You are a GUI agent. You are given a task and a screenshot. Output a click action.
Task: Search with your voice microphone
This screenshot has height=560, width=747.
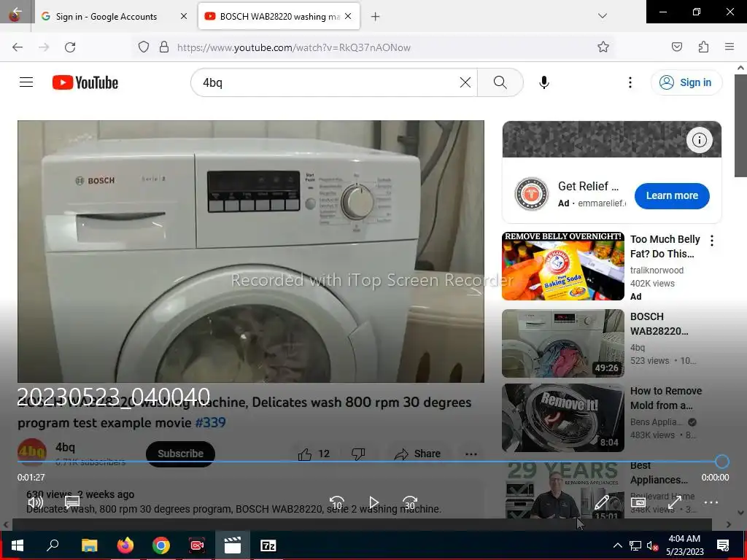point(544,82)
